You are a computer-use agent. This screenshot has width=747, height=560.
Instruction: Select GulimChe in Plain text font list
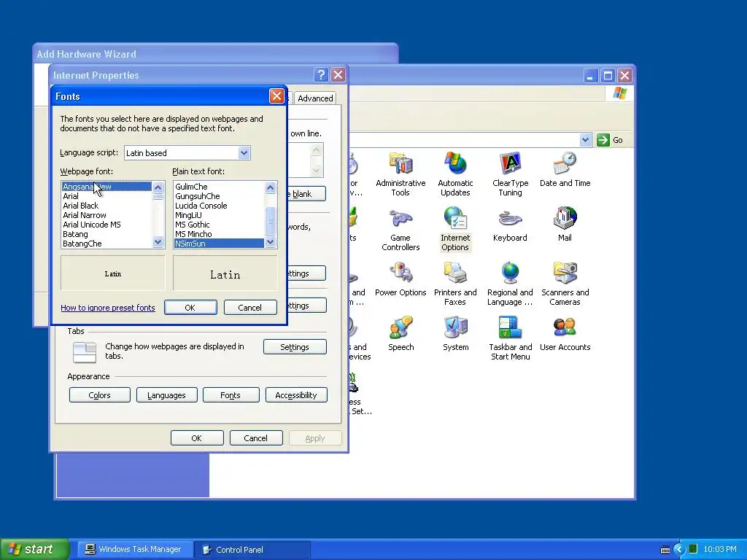(219, 187)
